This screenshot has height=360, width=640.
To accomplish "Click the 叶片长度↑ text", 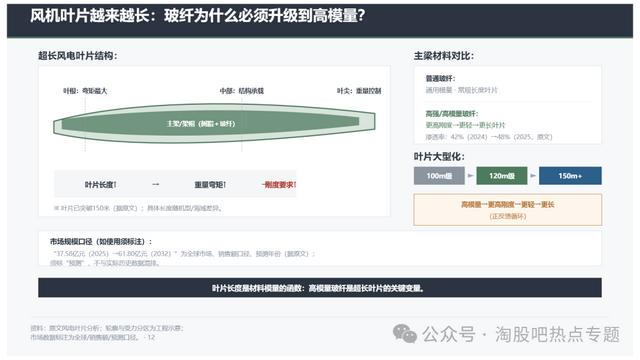I will coord(100,185).
